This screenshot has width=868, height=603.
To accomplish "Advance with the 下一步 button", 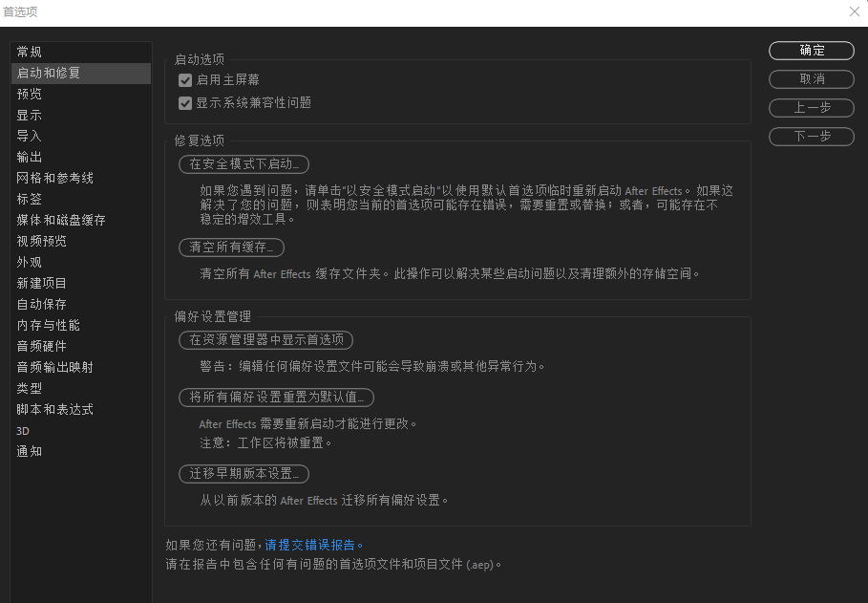I will tap(811, 136).
